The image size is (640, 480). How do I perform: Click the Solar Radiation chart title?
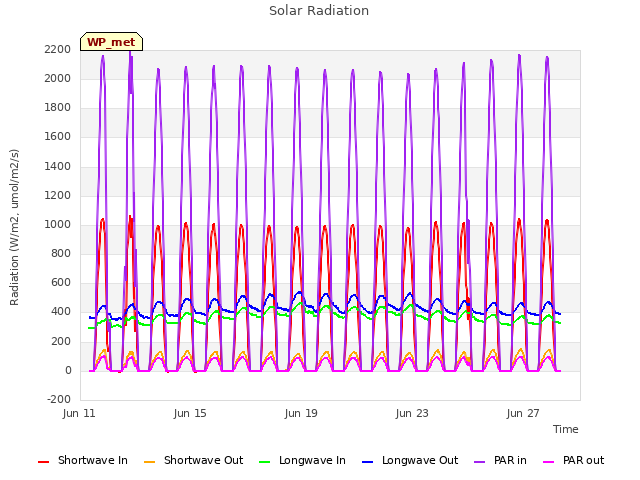(x=319, y=11)
